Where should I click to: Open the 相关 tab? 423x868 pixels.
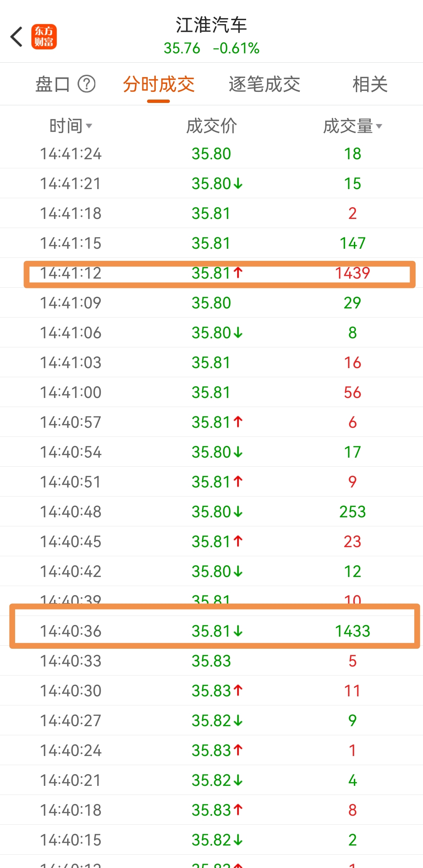pos(370,84)
